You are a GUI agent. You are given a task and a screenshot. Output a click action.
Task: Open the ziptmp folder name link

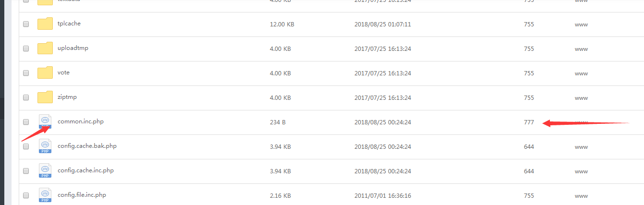[x=67, y=97]
